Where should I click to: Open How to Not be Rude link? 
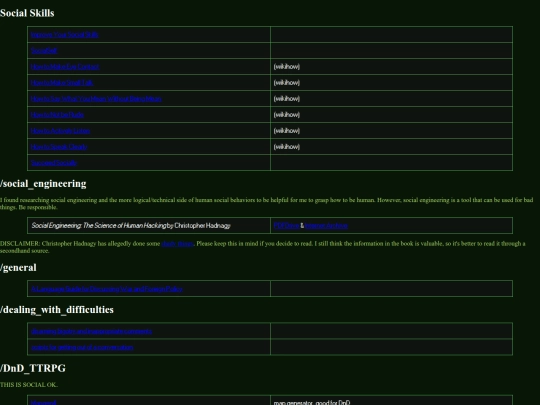coord(57,115)
